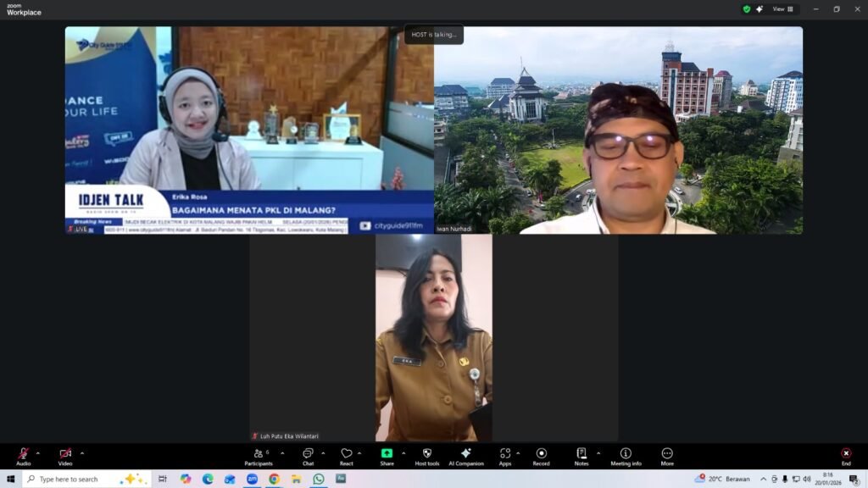Unmute the microphone with the Audio button
This screenshot has height=488, width=868.
pyautogui.click(x=23, y=454)
